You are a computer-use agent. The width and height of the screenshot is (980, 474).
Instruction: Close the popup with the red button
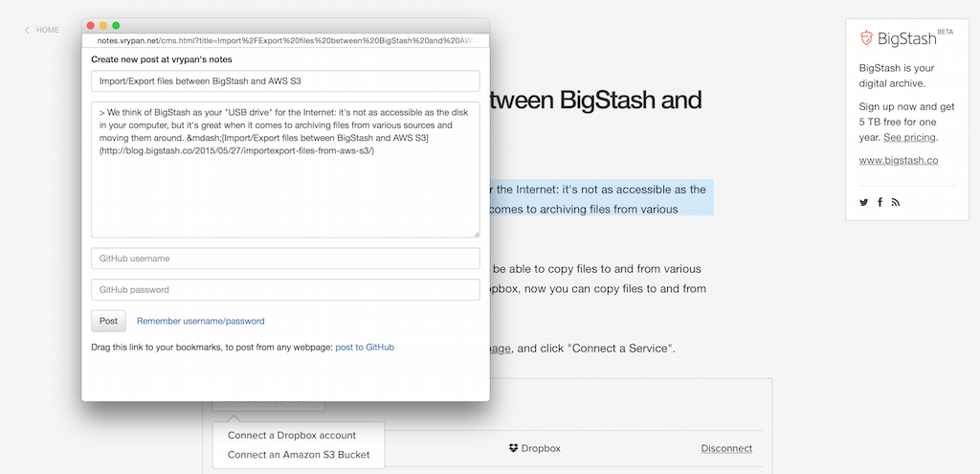[90, 26]
